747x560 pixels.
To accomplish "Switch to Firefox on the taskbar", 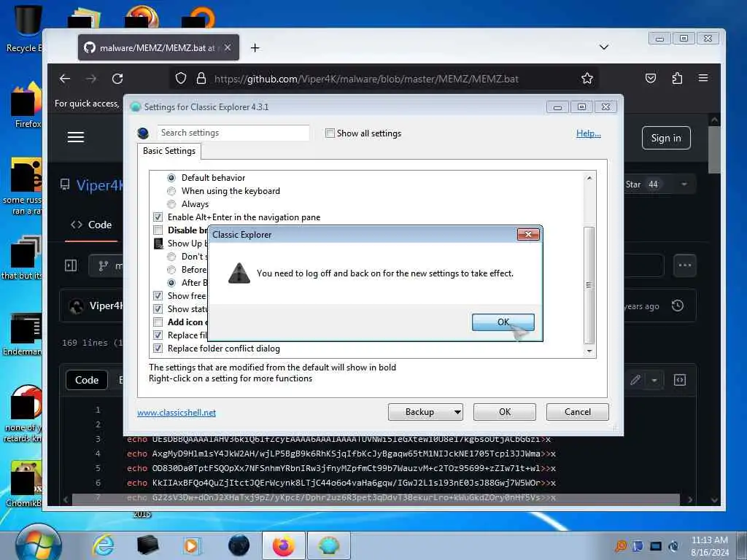I will 284,545.
